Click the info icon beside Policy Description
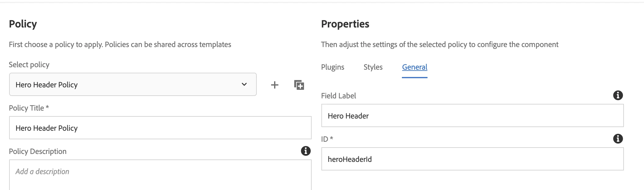644x190 pixels. click(x=306, y=151)
